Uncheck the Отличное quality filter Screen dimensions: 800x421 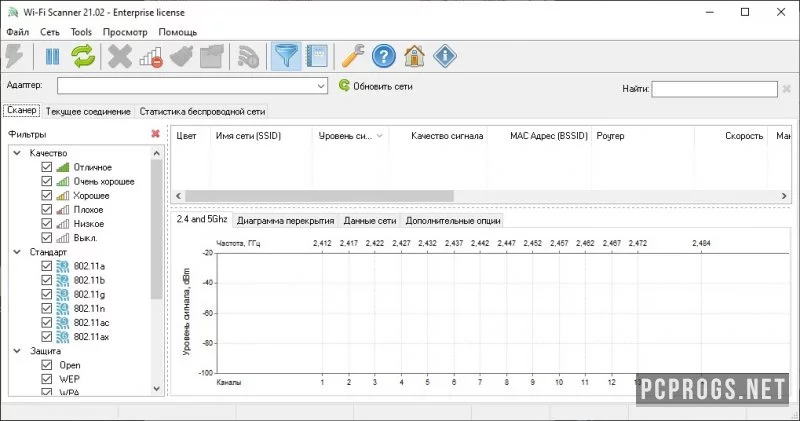coord(46,167)
